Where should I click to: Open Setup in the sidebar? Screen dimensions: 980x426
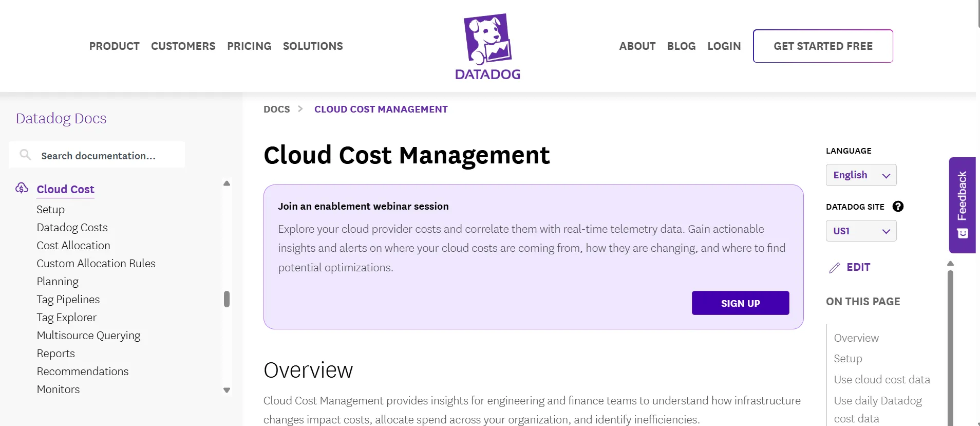coord(50,210)
